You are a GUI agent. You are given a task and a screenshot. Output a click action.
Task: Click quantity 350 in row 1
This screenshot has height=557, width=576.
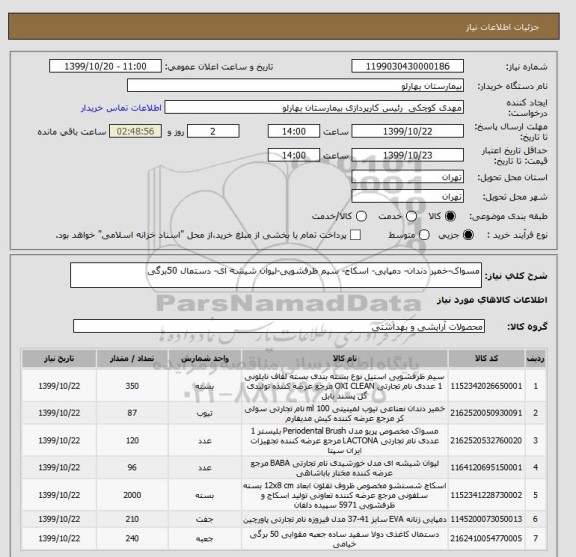click(x=132, y=386)
